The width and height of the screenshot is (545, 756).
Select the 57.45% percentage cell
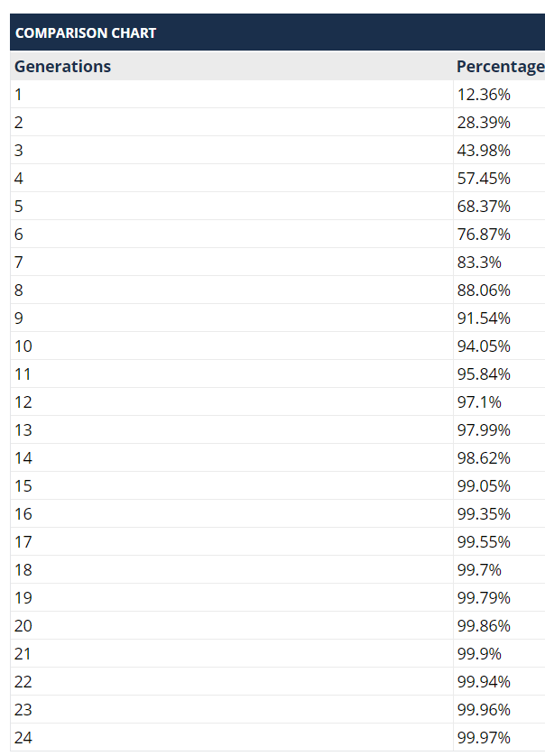(484, 179)
